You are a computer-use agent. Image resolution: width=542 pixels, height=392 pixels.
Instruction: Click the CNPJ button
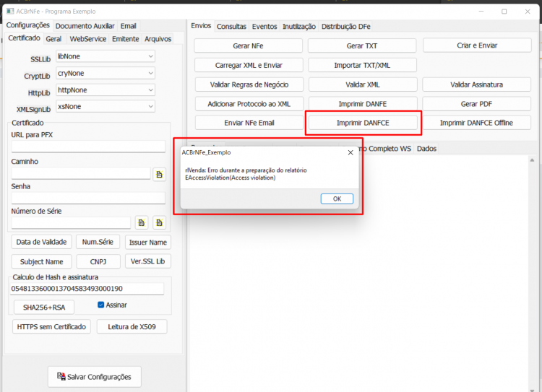point(98,261)
